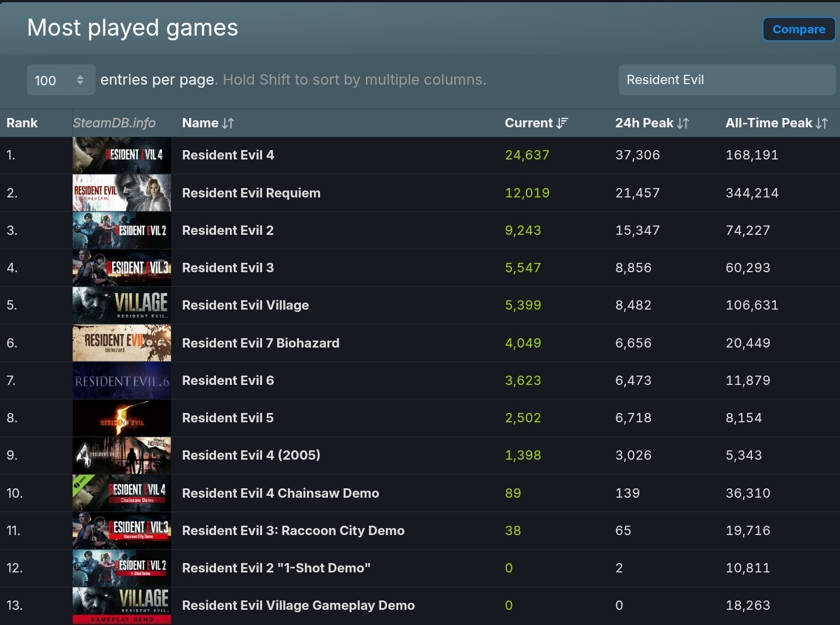Open Resident Evil Requiem banner image

[122, 193]
